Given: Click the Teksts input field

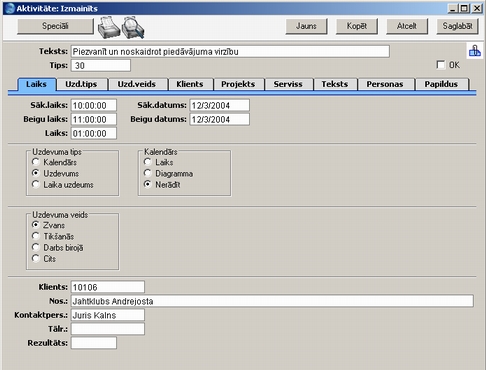Looking at the screenshot, I should tap(230, 52).
